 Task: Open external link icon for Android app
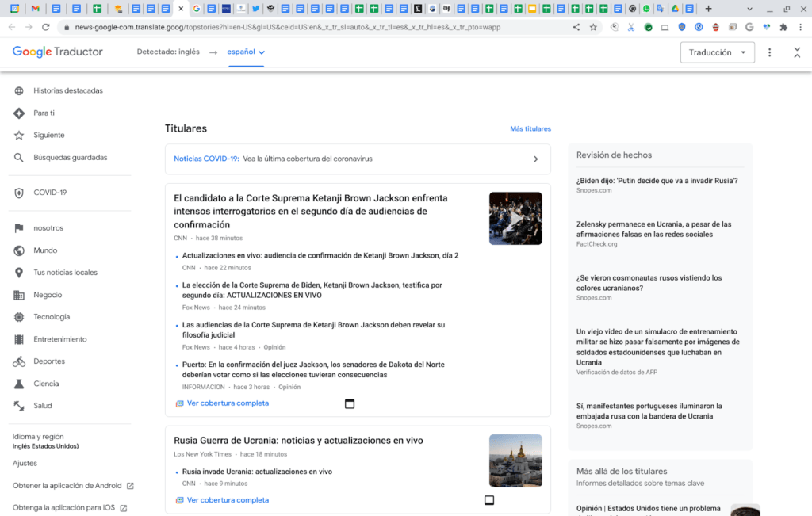pos(130,486)
